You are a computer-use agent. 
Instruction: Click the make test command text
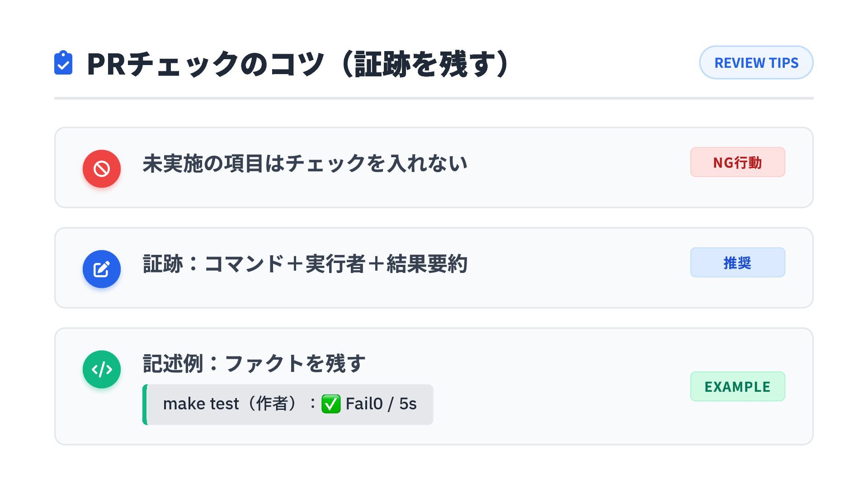click(201, 404)
